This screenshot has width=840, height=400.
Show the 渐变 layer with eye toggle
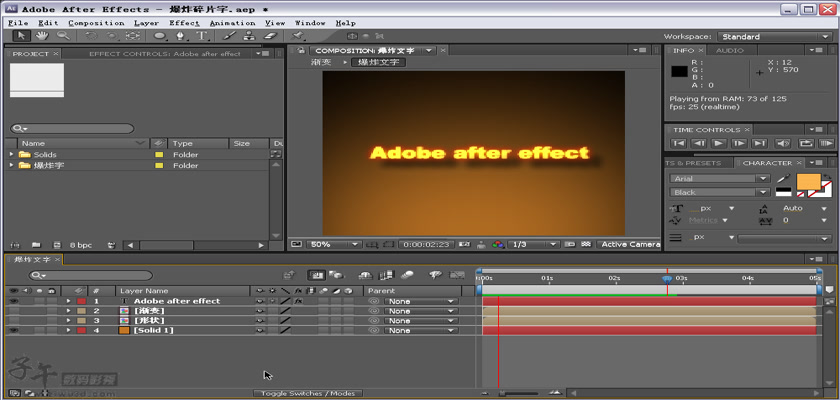point(13,311)
